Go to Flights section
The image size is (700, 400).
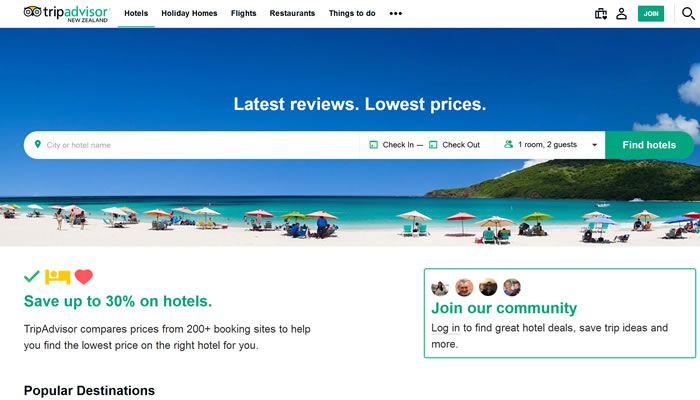(x=243, y=13)
